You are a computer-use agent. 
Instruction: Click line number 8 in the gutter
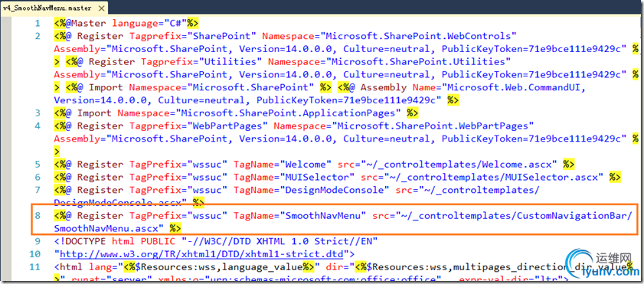(x=38, y=215)
